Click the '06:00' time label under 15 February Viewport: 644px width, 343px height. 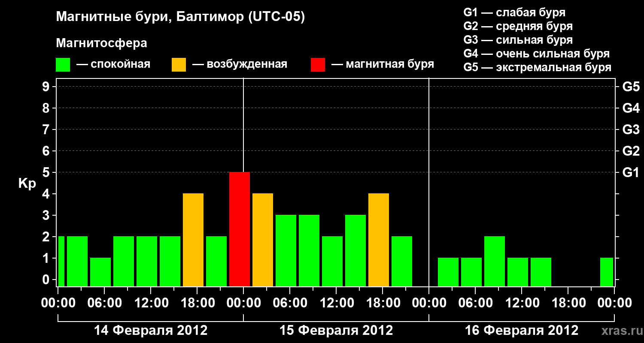coord(290,303)
